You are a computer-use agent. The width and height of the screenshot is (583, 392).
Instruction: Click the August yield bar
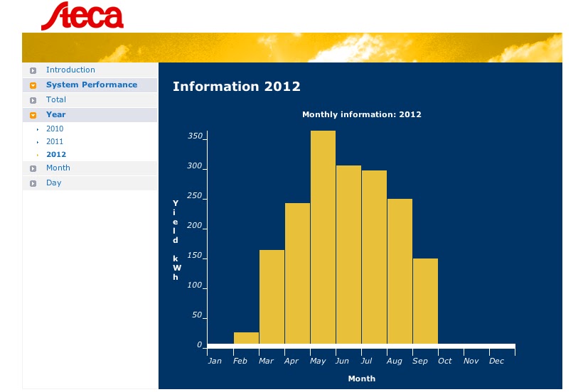tap(400, 271)
